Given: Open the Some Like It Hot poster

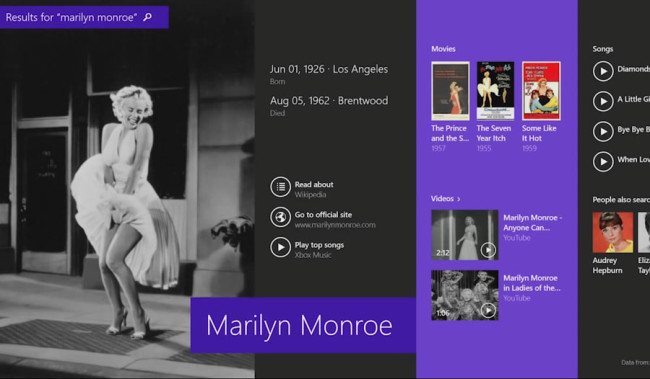Looking at the screenshot, I should pyautogui.click(x=541, y=91).
